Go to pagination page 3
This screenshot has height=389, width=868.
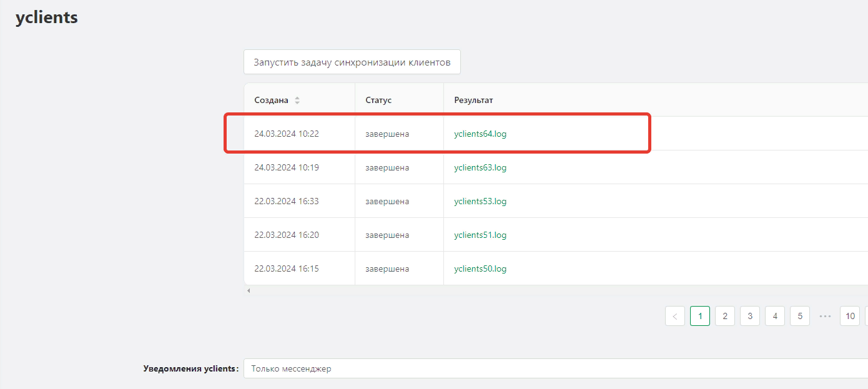[x=750, y=316]
